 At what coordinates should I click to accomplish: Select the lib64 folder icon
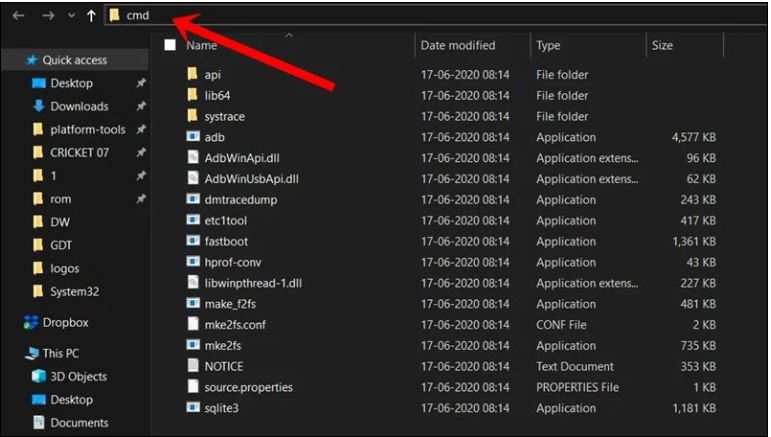pyautogui.click(x=193, y=95)
